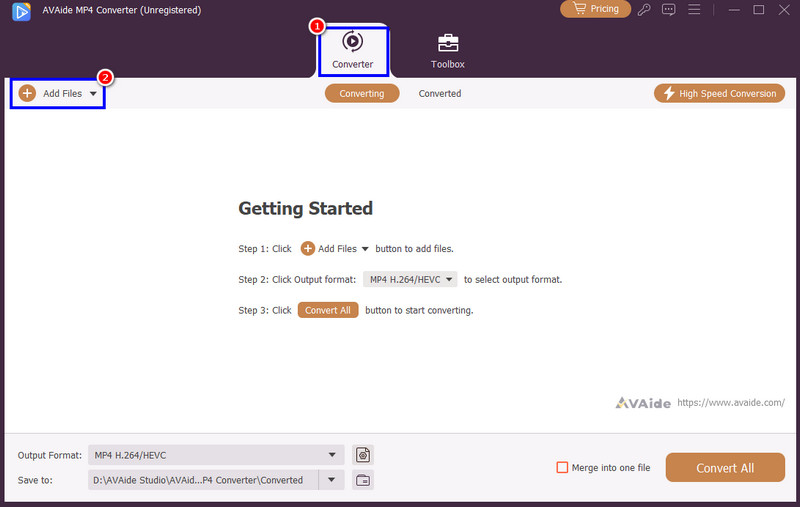Open the feedback chat bubble icon
The image size is (800, 507).
click(x=668, y=10)
